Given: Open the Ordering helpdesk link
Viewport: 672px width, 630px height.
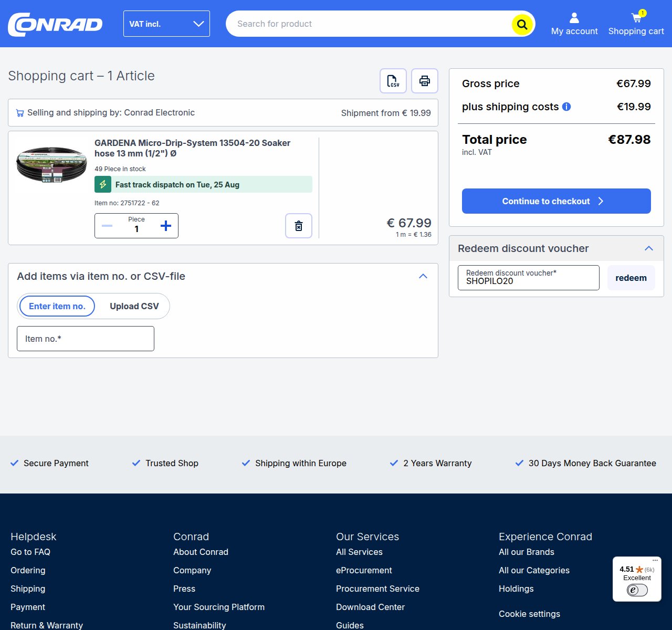Looking at the screenshot, I should pos(28,570).
